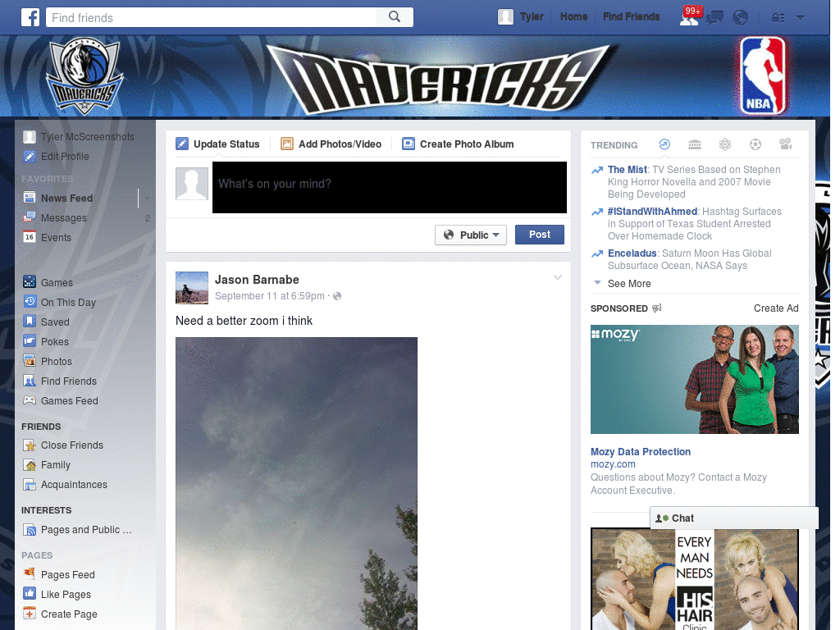840x630 pixels.
Task: Click the Facebook logo icon
Action: 30,17
